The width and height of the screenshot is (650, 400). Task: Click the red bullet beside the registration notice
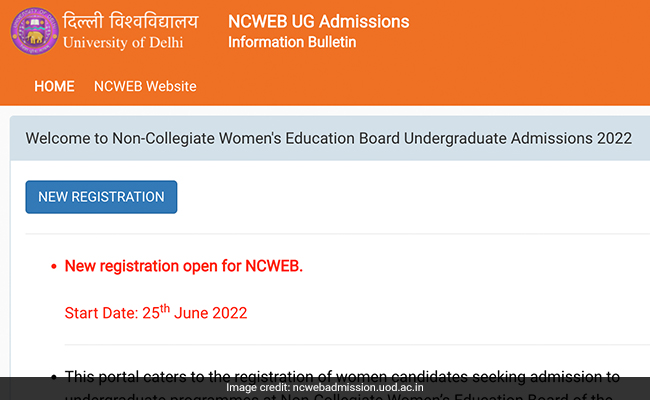pos(52,267)
